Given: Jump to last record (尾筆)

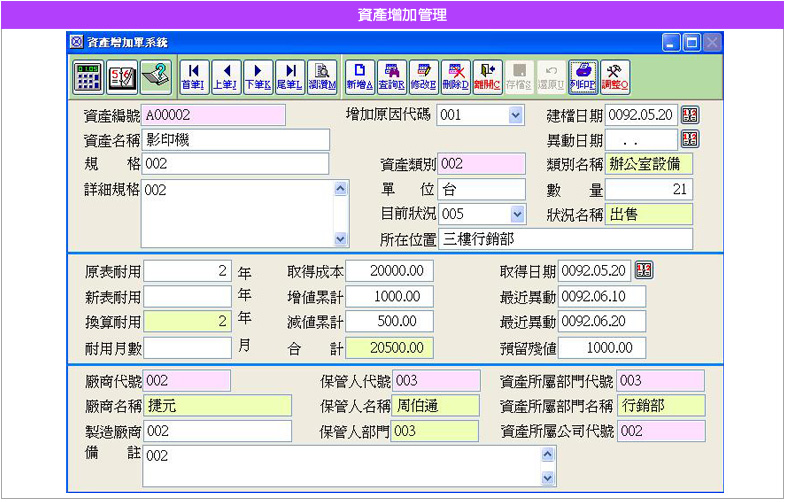Looking at the screenshot, I should point(289,75).
